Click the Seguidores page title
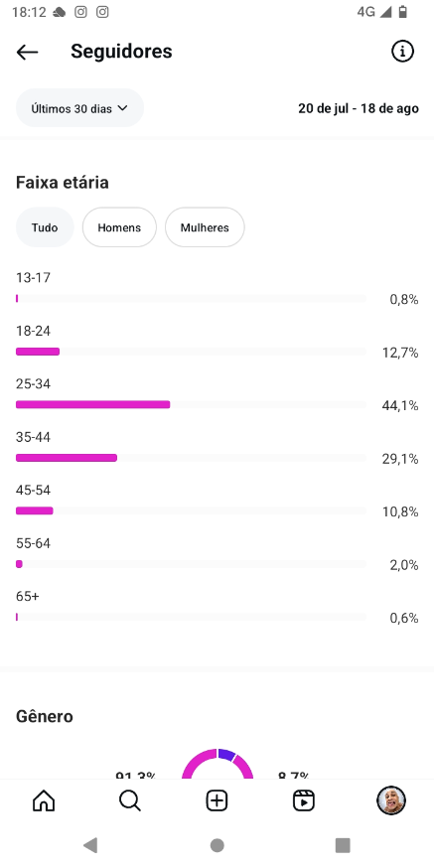This screenshot has width=434, height=868. [x=121, y=52]
